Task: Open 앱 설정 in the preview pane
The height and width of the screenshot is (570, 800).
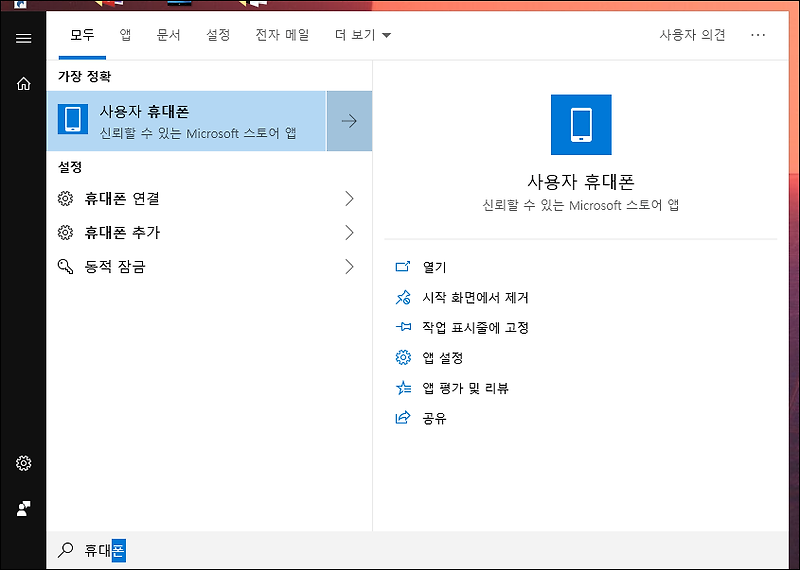Action: [443, 358]
